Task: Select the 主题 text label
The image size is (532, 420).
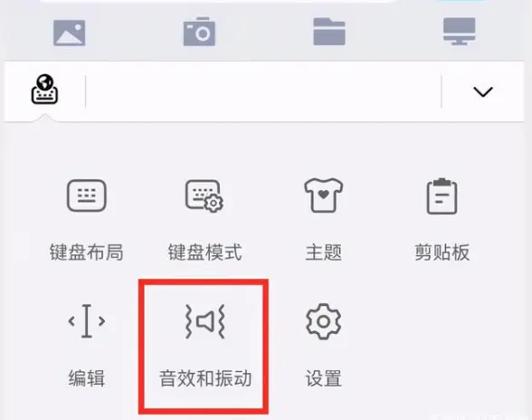Action: (323, 253)
